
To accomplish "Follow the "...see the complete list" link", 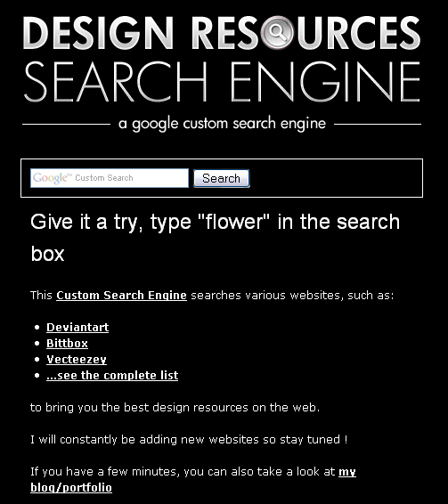I will pyautogui.click(x=112, y=376).
